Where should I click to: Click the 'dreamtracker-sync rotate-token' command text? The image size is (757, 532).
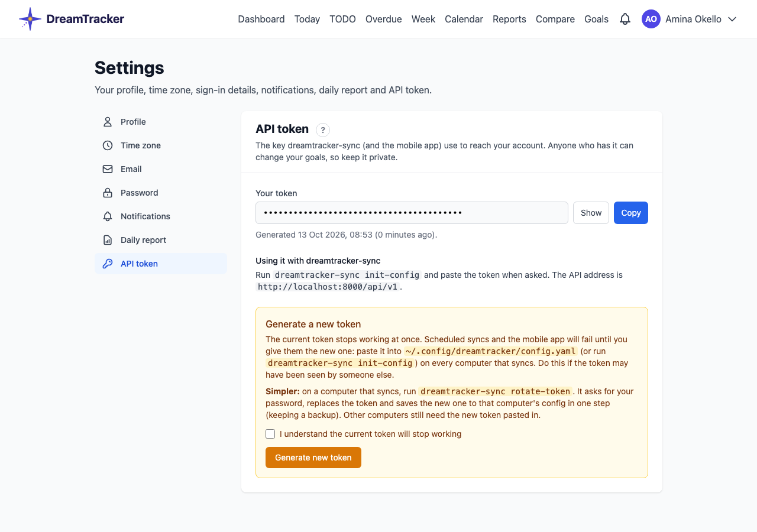coord(496,391)
